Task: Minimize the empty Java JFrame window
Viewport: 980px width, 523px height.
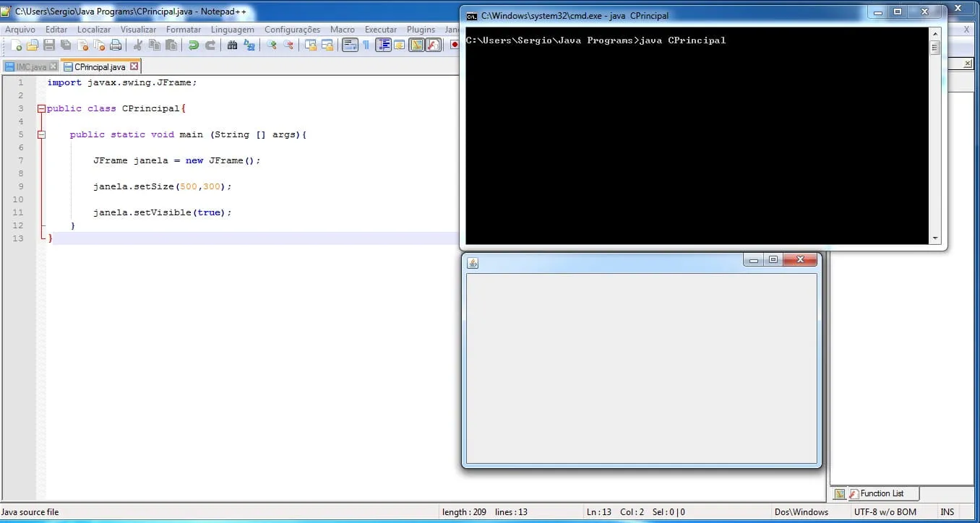Action: point(754,260)
